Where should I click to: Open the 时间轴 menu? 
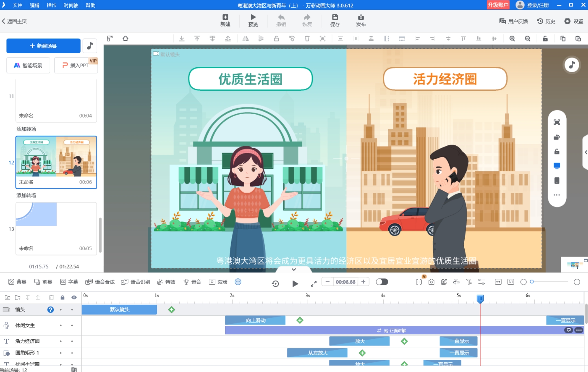coord(71,5)
